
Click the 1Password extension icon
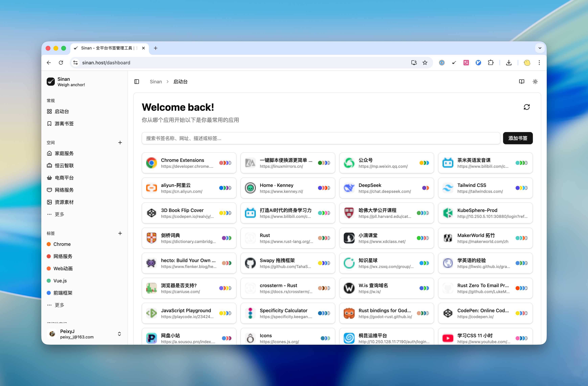442,63
